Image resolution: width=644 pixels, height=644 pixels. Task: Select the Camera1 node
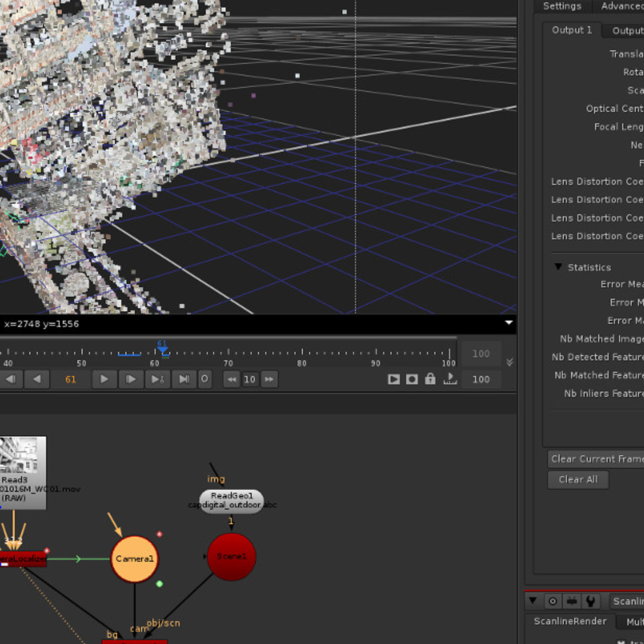pos(134,559)
